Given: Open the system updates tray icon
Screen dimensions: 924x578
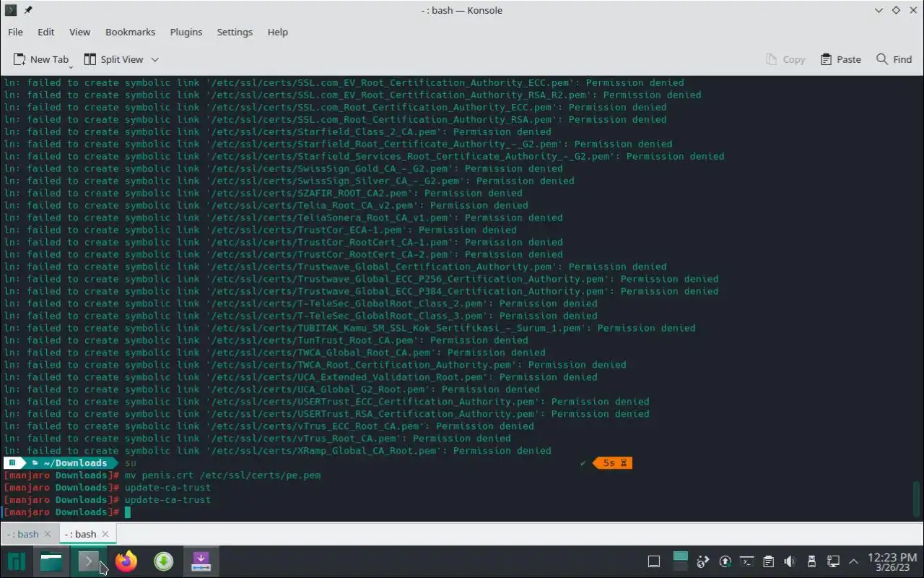Looking at the screenshot, I should pyautogui.click(x=725, y=561).
